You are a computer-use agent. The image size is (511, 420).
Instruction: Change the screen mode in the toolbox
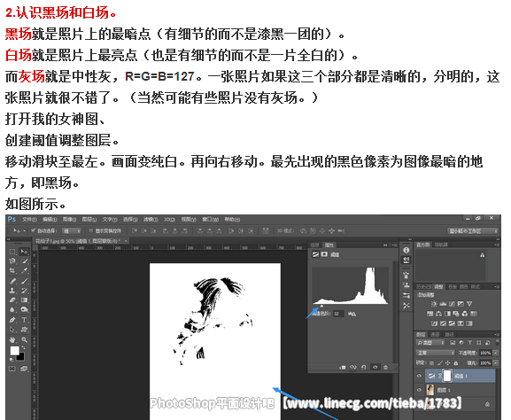(24, 369)
